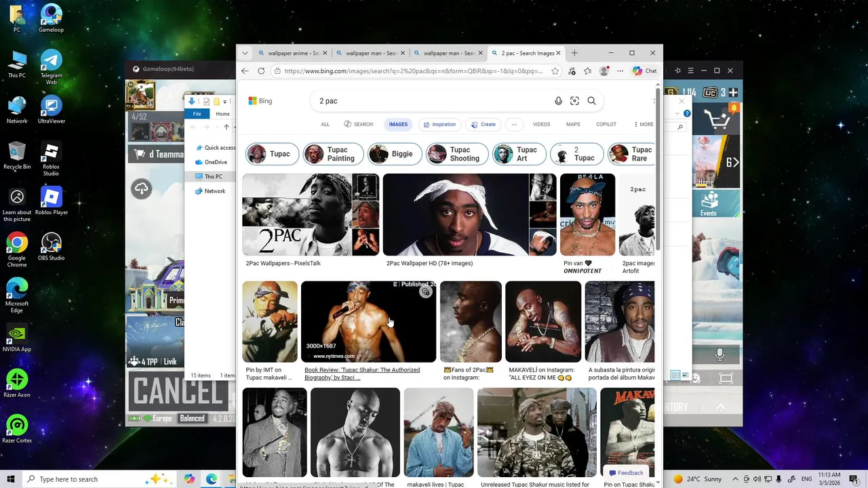Select the Biggie suggestion chip
The image size is (868, 488).
[x=395, y=154]
